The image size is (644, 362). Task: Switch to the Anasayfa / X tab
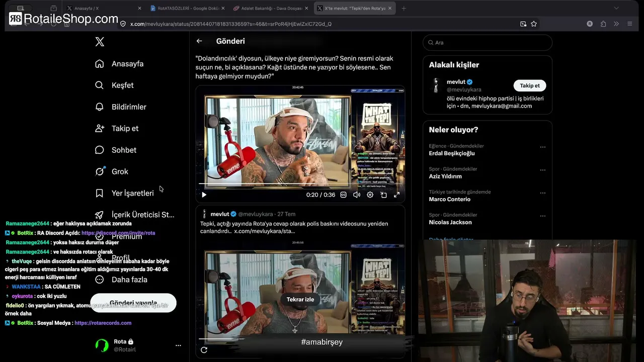coord(103,9)
